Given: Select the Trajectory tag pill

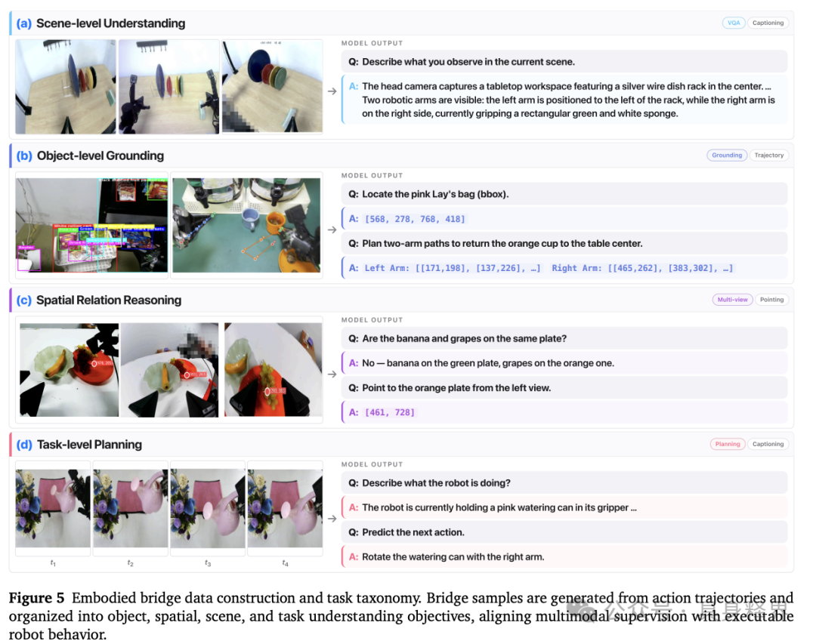Looking at the screenshot, I should tap(768, 155).
